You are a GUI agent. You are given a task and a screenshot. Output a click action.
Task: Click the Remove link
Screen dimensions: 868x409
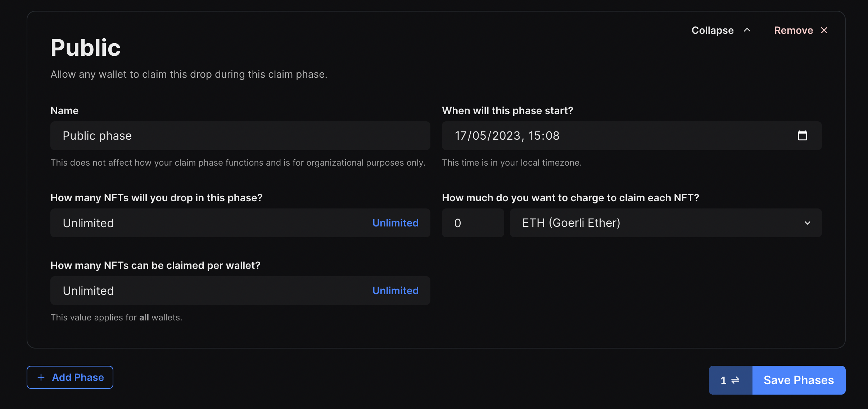click(794, 30)
